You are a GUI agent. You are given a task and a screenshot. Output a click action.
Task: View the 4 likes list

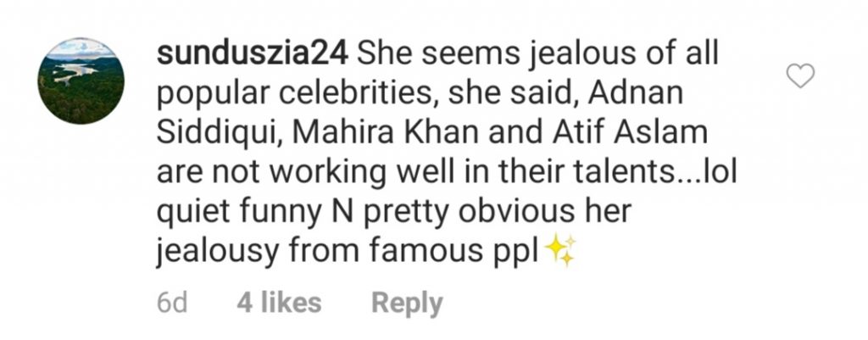point(279,303)
